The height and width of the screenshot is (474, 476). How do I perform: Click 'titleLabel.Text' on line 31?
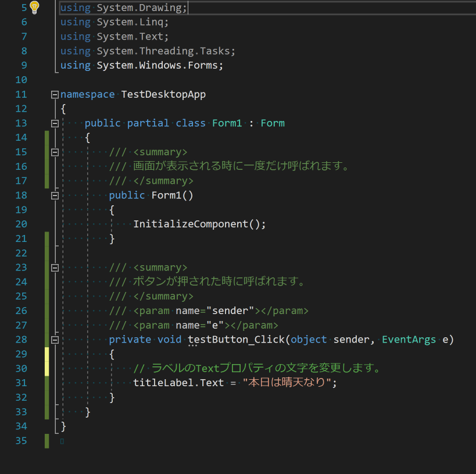tap(178, 383)
